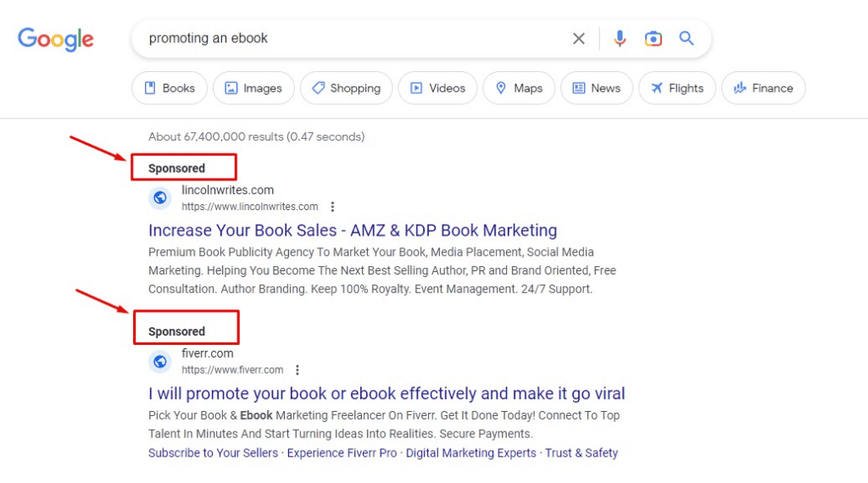Show Videos results
This screenshot has width=868, height=483.
[437, 88]
